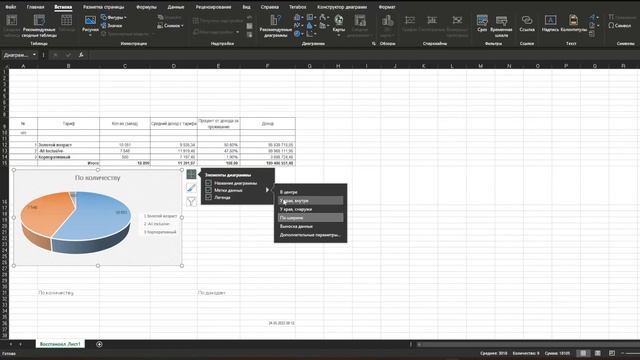Viewport: 640px width, 360px height.
Task: Select Выноска данных option
Action: [310, 226]
